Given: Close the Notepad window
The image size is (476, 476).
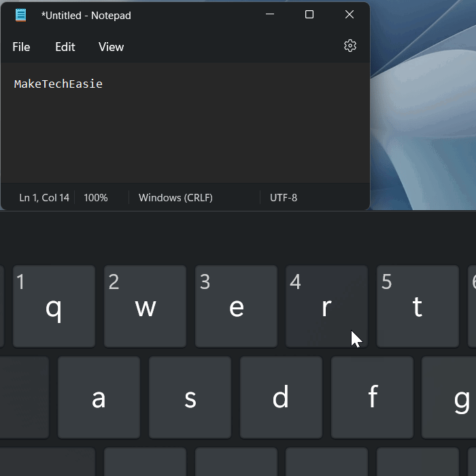Looking at the screenshot, I should point(350,14).
